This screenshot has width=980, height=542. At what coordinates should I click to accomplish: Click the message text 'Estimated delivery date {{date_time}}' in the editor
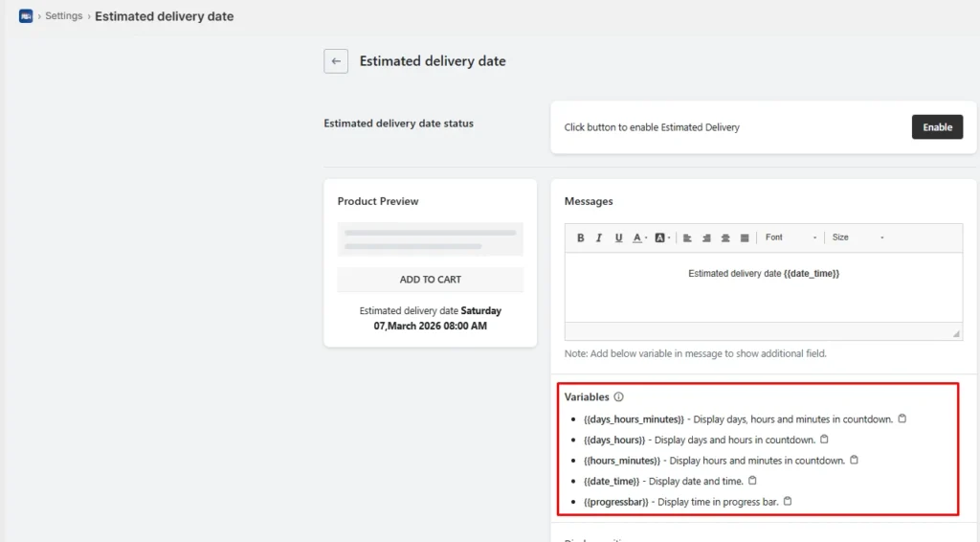763,273
